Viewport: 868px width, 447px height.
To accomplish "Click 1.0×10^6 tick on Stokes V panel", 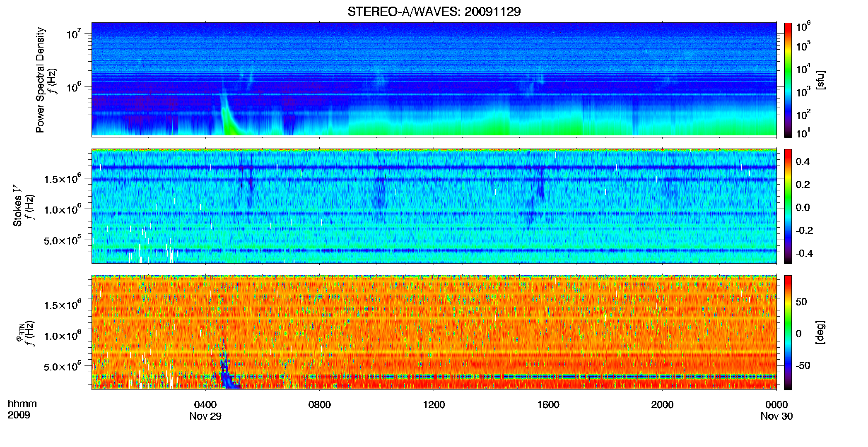I will (63, 209).
